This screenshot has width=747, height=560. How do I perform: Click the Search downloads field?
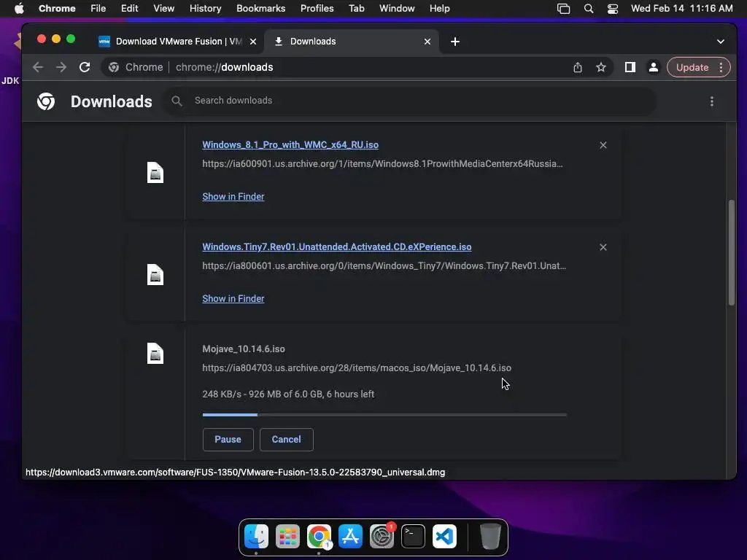click(x=410, y=101)
